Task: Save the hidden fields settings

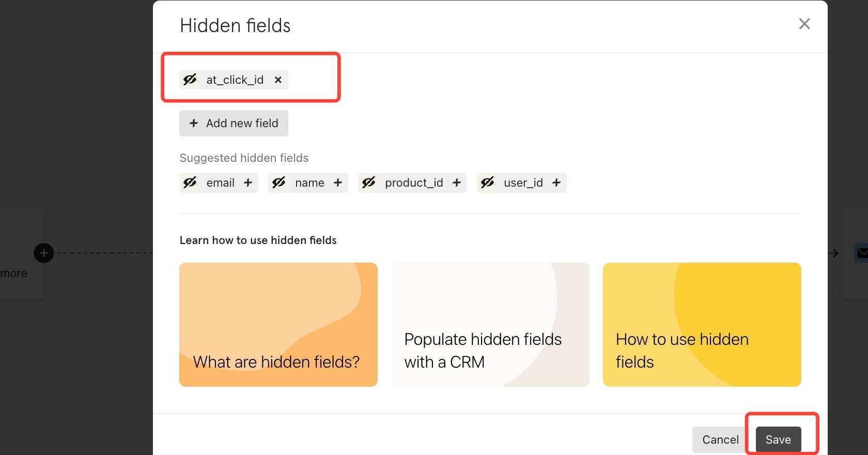Action: click(x=778, y=439)
